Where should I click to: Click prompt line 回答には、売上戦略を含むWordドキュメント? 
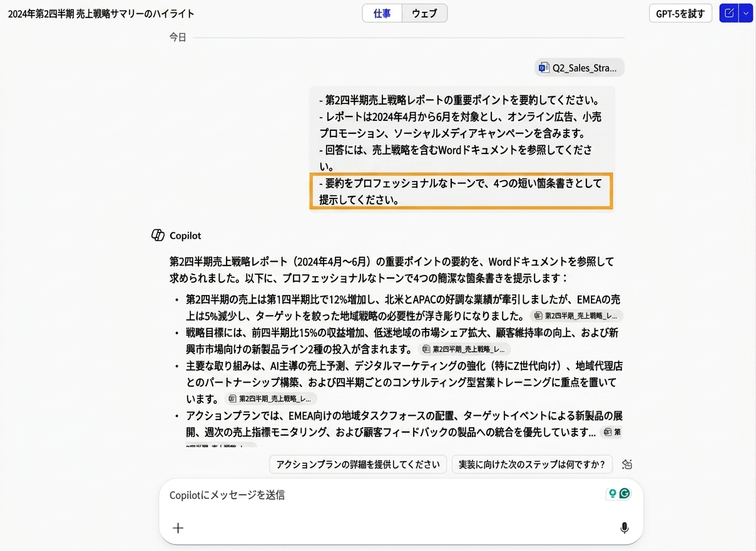(x=456, y=158)
